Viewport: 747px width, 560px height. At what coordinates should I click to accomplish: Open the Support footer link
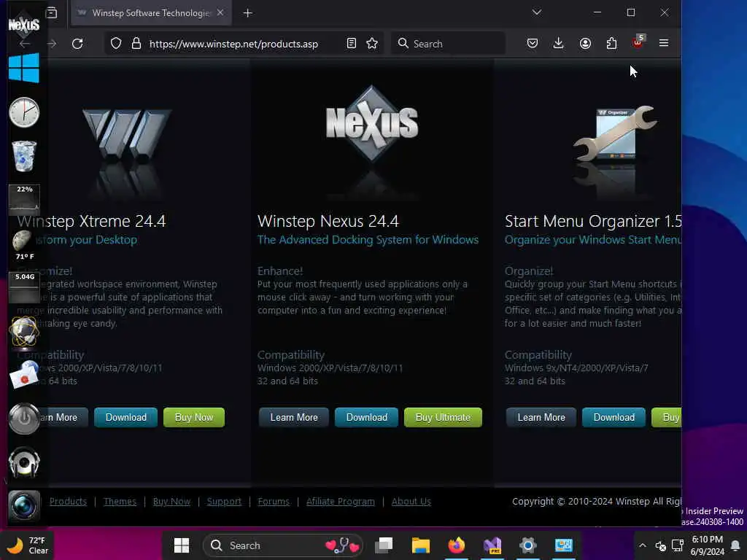[224, 502]
